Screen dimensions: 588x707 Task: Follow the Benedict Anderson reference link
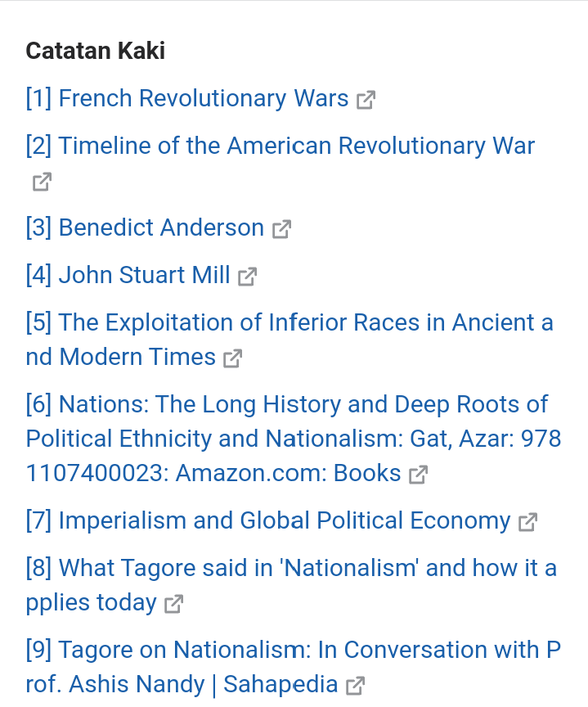click(161, 227)
